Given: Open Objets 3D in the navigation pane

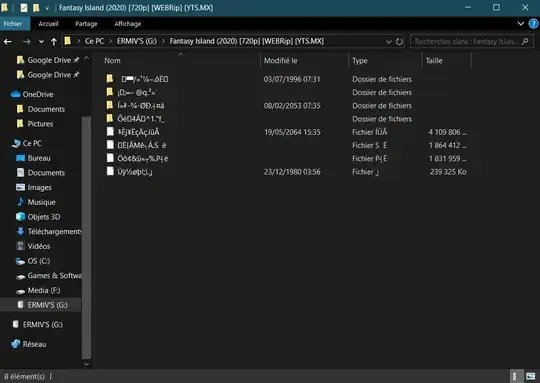Looking at the screenshot, I should click(x=44, y=217).
